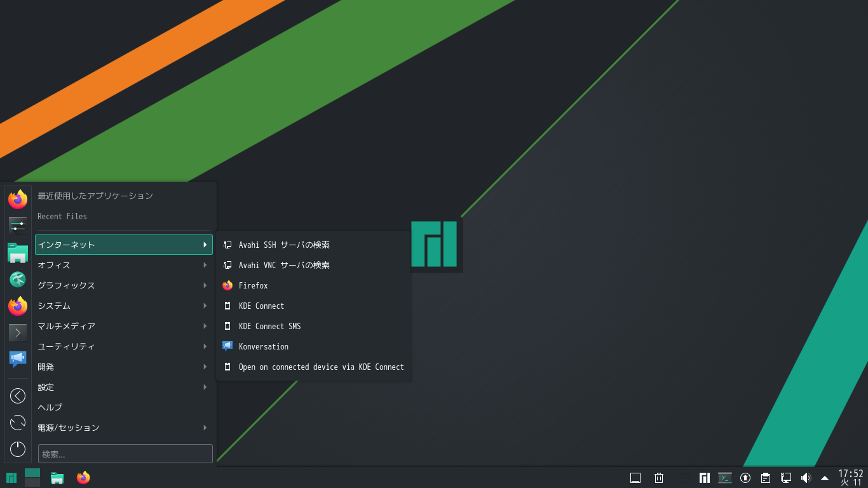Image resolution: width=868 pixels, height=488 pixels.
Task: Click the show desktop icon in tray
Action: (x=635, y=478)
